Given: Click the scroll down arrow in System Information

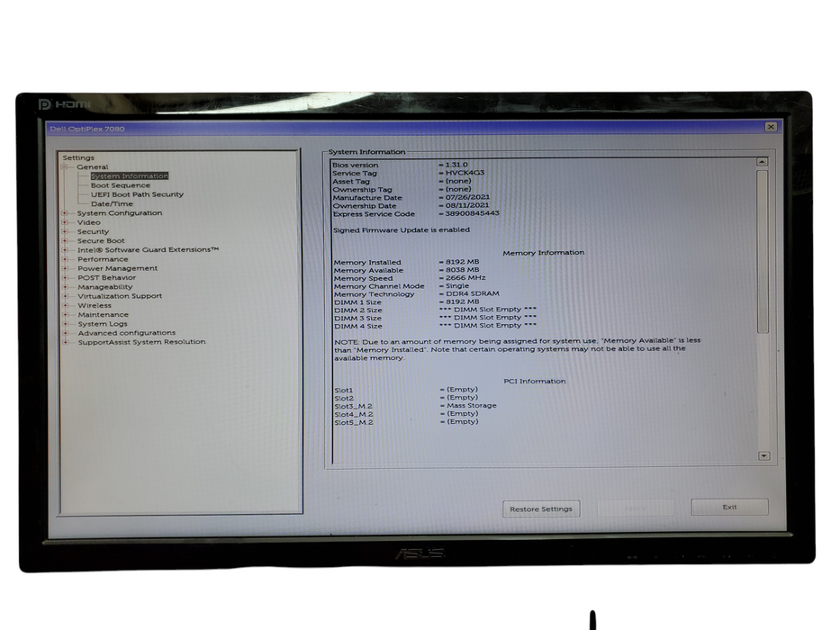Looking at the screenshot, I should pos(764,456).
